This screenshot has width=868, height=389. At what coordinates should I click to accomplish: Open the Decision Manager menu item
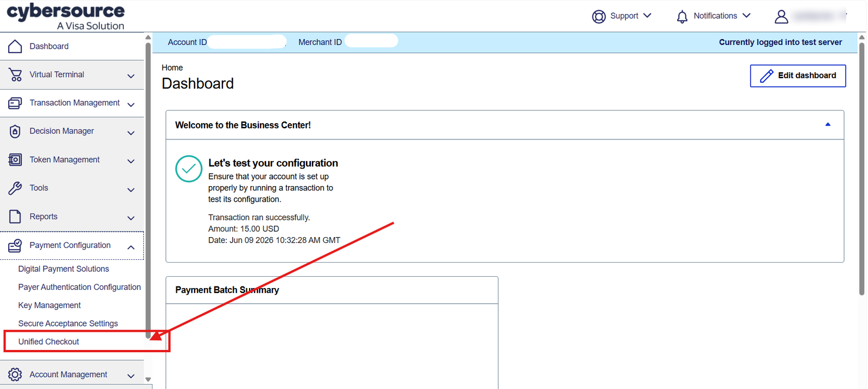coord(72,131)
